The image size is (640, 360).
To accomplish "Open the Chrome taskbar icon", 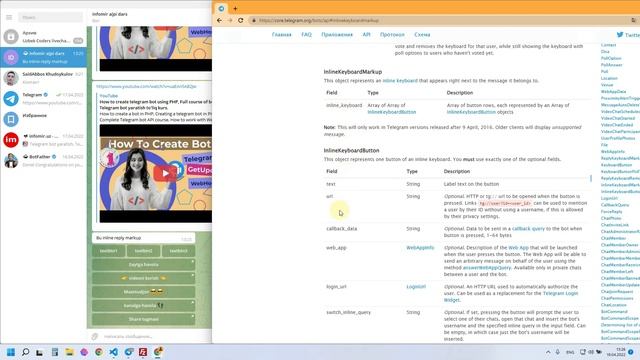I will click(99, 352).
